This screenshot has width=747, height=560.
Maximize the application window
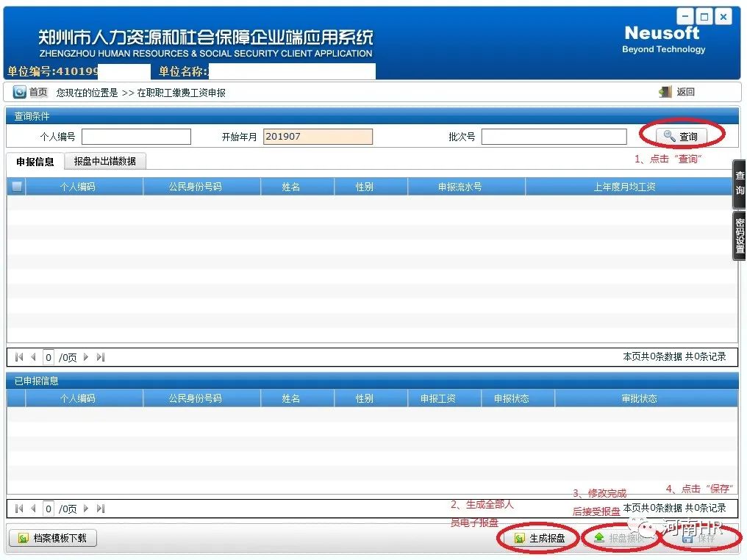pyautogui.click(x=704, y=17)
